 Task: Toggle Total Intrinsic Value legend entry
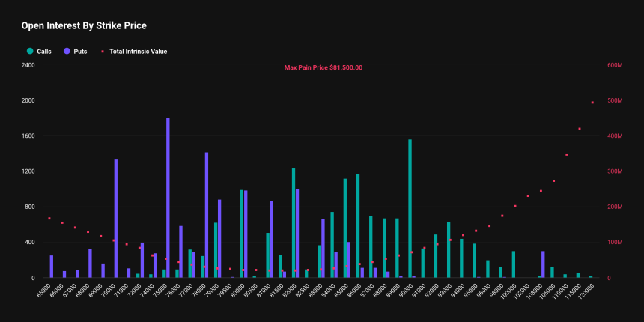[x=135, y=52]
